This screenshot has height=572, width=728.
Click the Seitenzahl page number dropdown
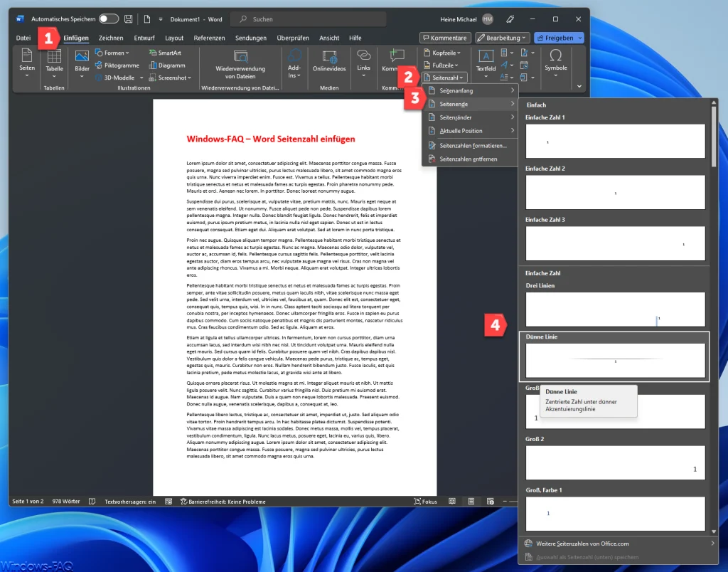point(445,78)
